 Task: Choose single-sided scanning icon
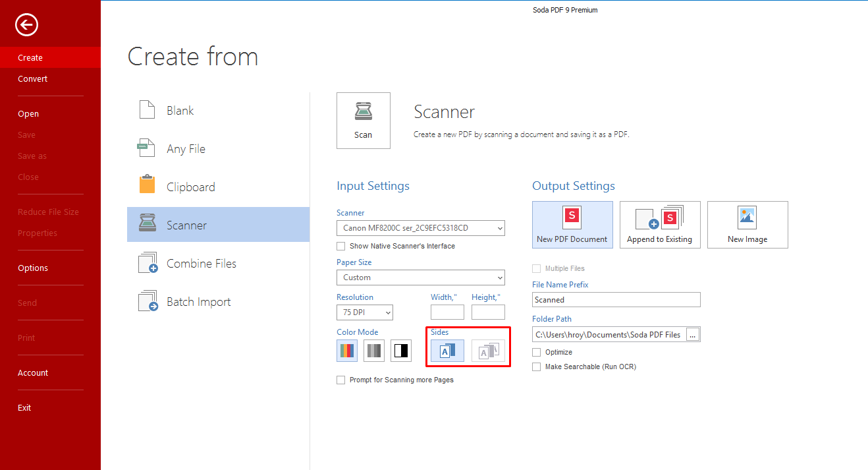click(x=447, y=351)
